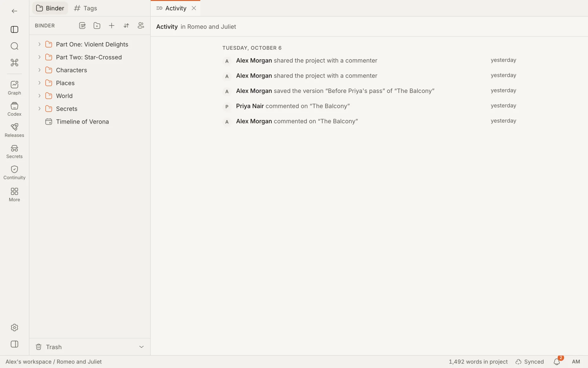This screenshot has width=588, height=368.
Task: Toggle the left sidebar panel icon
Action: [x=14, y=29]
